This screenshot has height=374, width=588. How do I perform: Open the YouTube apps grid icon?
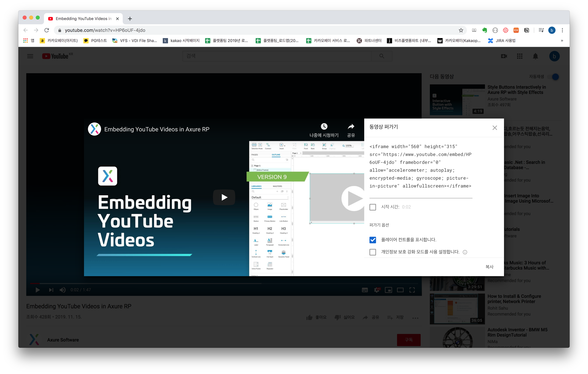[x=520, y=56]
